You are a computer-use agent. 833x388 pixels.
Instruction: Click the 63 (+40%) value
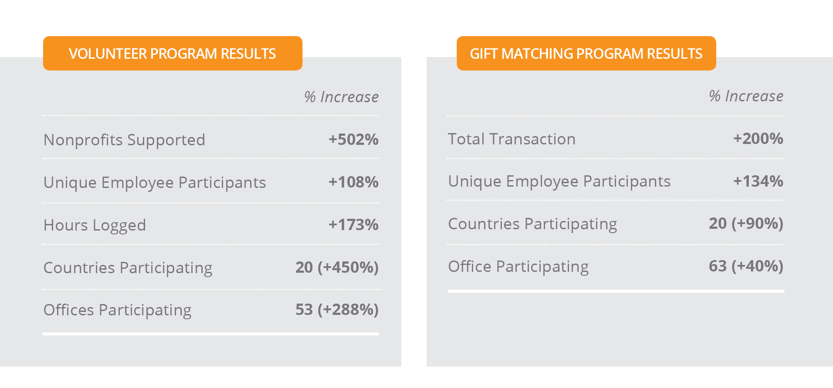tap(746, 266)
